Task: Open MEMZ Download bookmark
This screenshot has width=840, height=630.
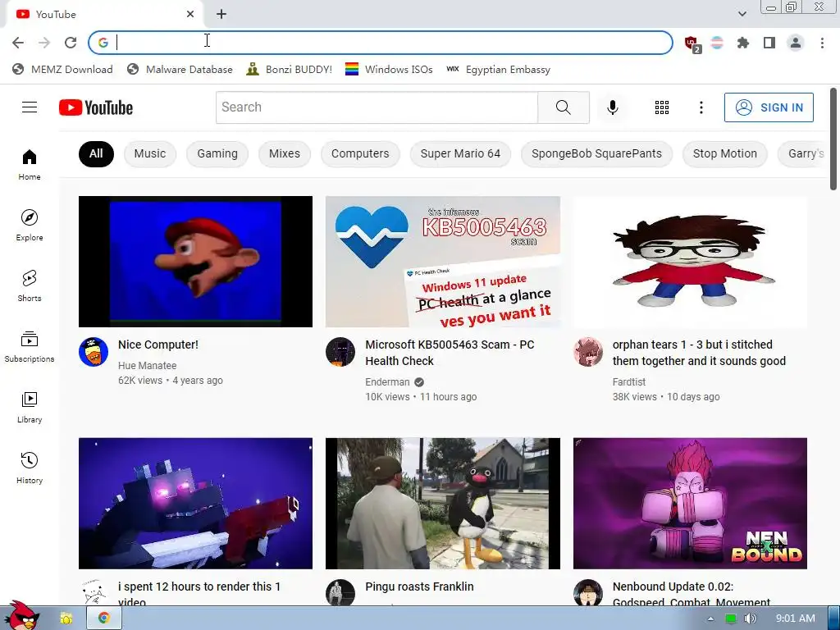Action: coord(62,69)
